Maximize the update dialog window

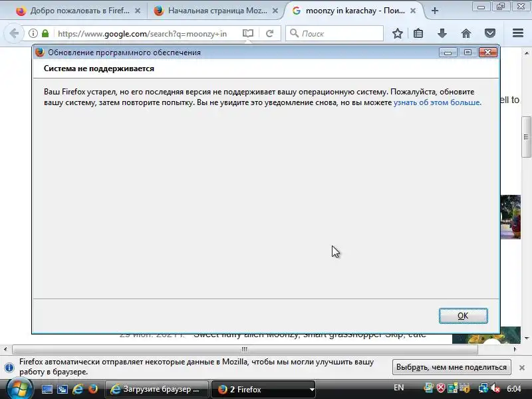tap(467, 53)
